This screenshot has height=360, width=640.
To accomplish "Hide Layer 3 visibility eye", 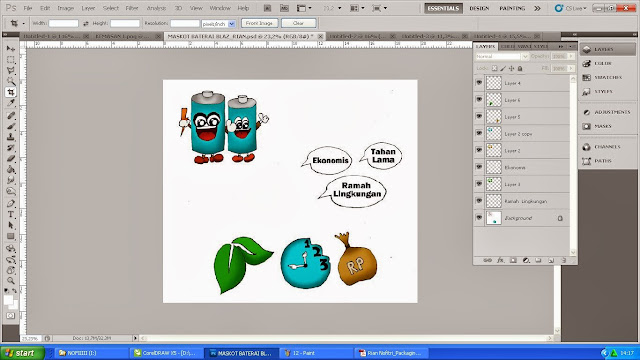I will (x=479, y=184).
